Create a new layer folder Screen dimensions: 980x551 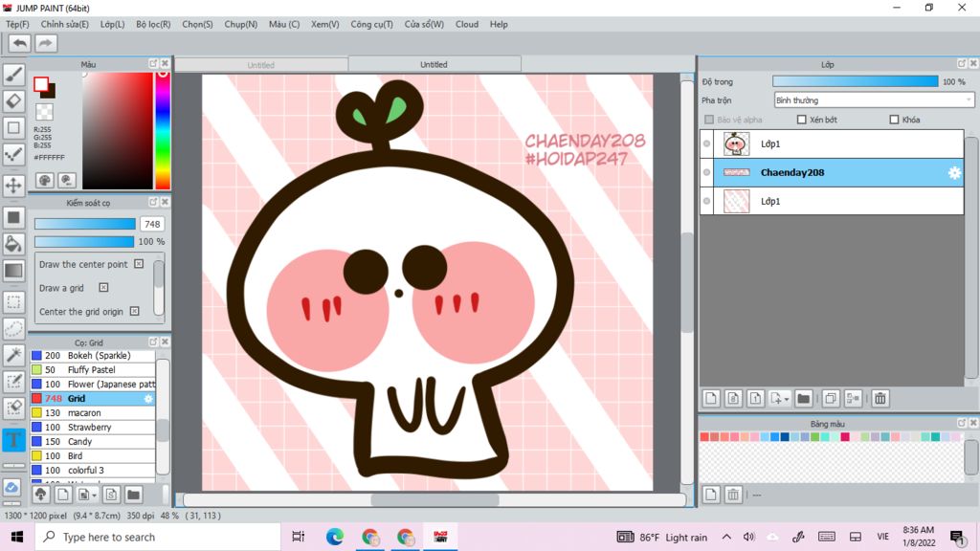(804, 398)
